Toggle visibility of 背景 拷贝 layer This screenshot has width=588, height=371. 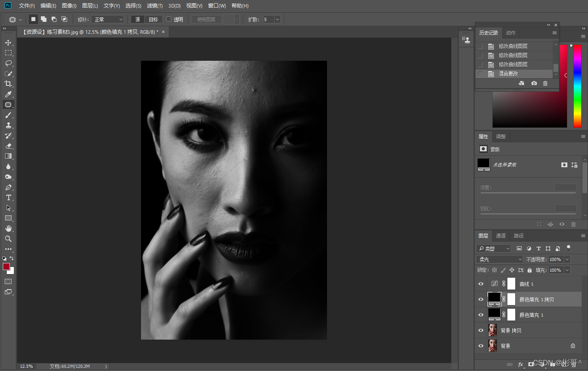(x=481, y=330)
